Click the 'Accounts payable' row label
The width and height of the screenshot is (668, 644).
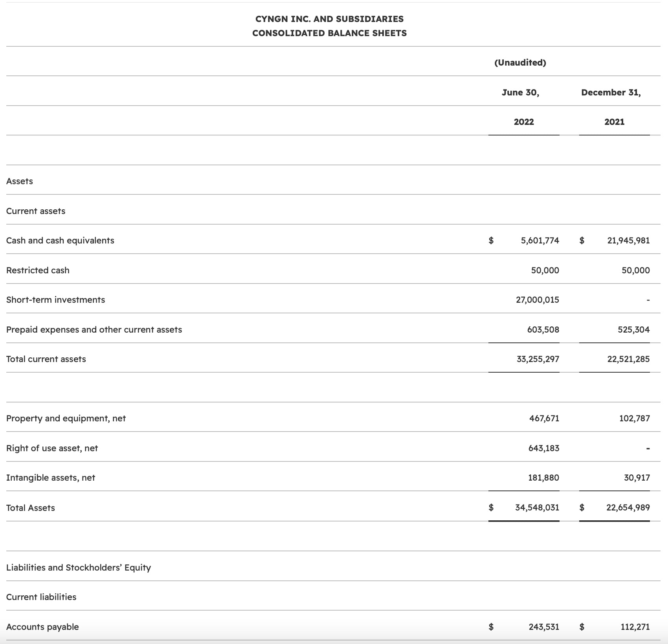(x=42, y=627)
